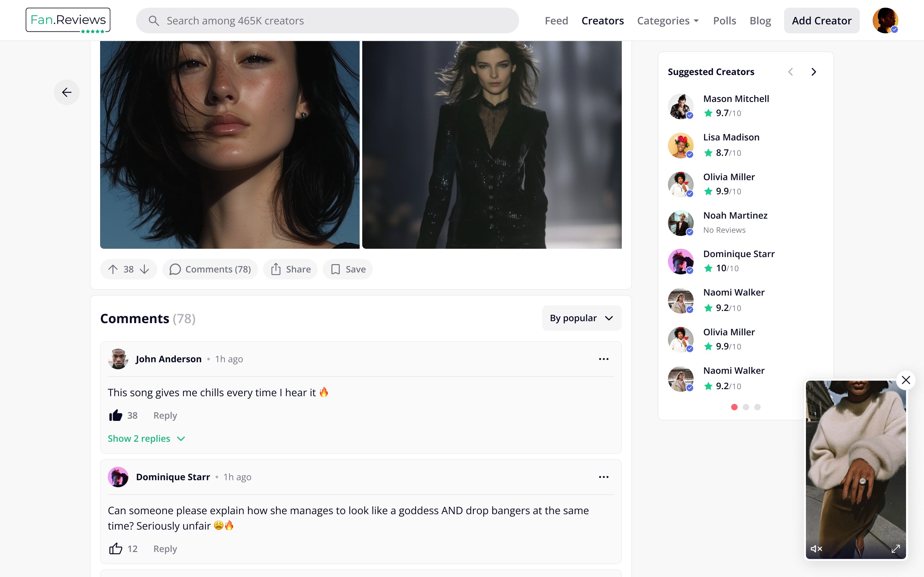Viewport: 924px width, 577px height.
Task: Open the Polls section
Action: click(x=724, y=21)
